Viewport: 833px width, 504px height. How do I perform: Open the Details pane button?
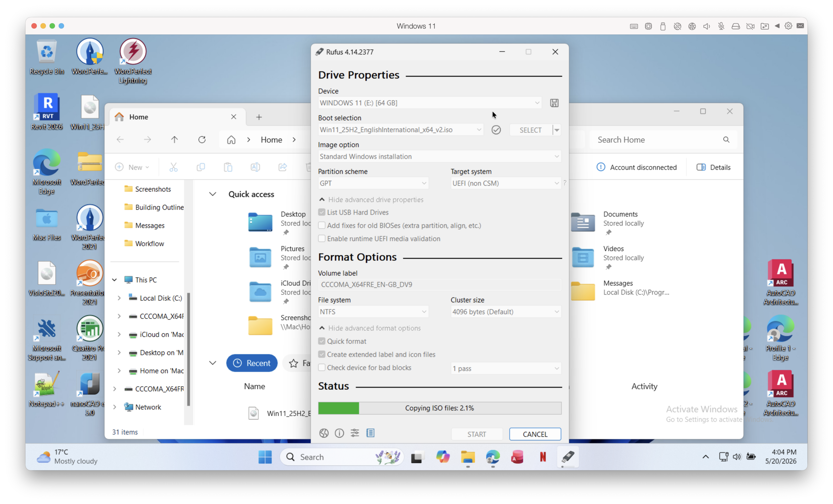(714, 167)
